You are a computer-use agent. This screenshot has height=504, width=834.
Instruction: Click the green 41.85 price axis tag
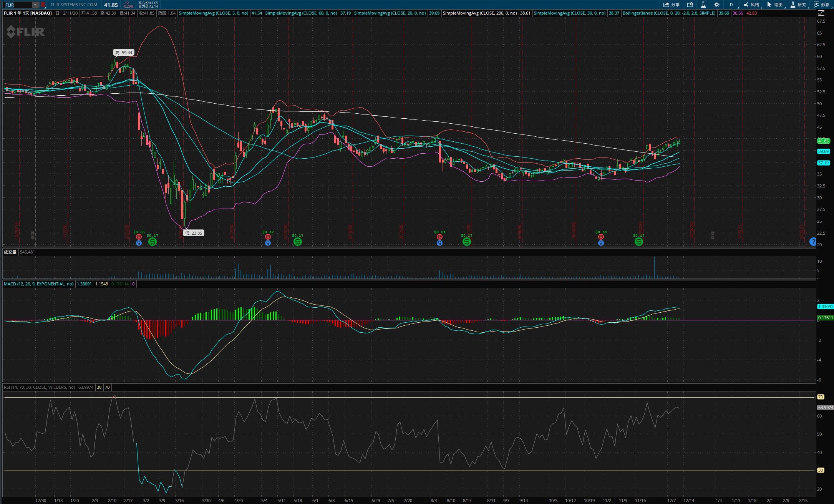pyautogui.click(x=823, y=141)
